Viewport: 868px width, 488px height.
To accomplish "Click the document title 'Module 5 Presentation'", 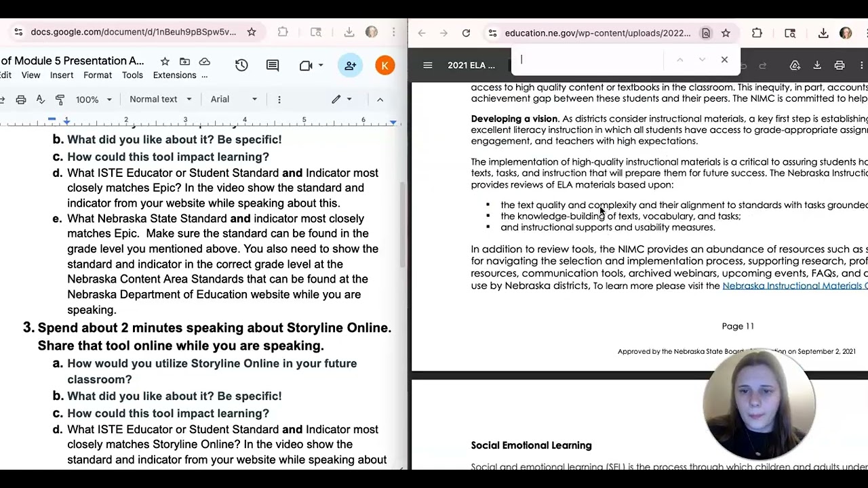I will [72, 61].
